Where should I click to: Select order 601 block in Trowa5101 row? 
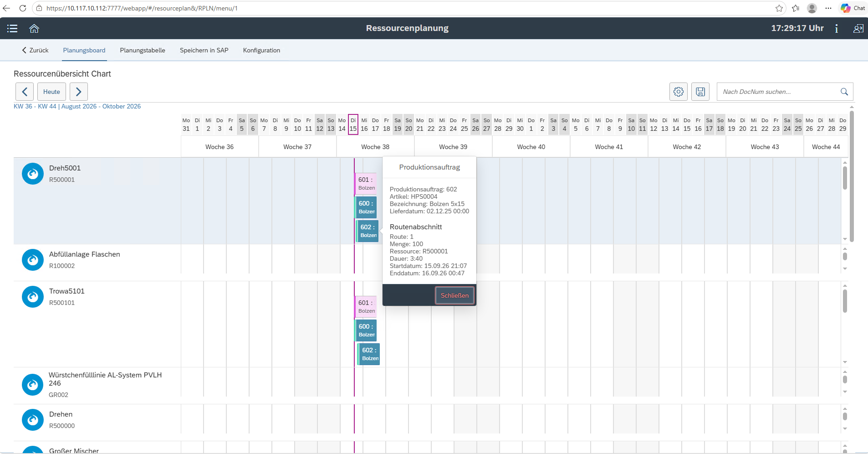tap(366, 307)
